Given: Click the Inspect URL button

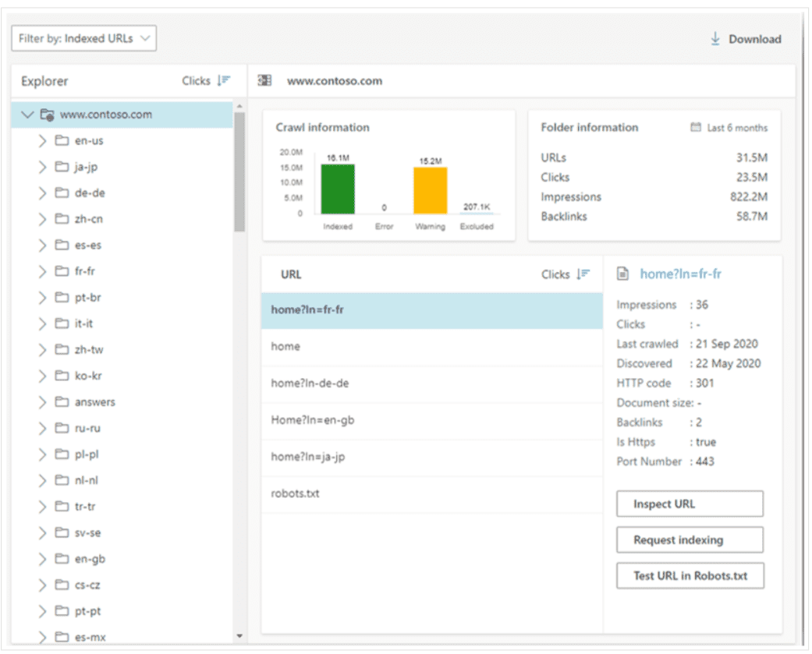Looking at the screenshot, I should coord(690,504).
